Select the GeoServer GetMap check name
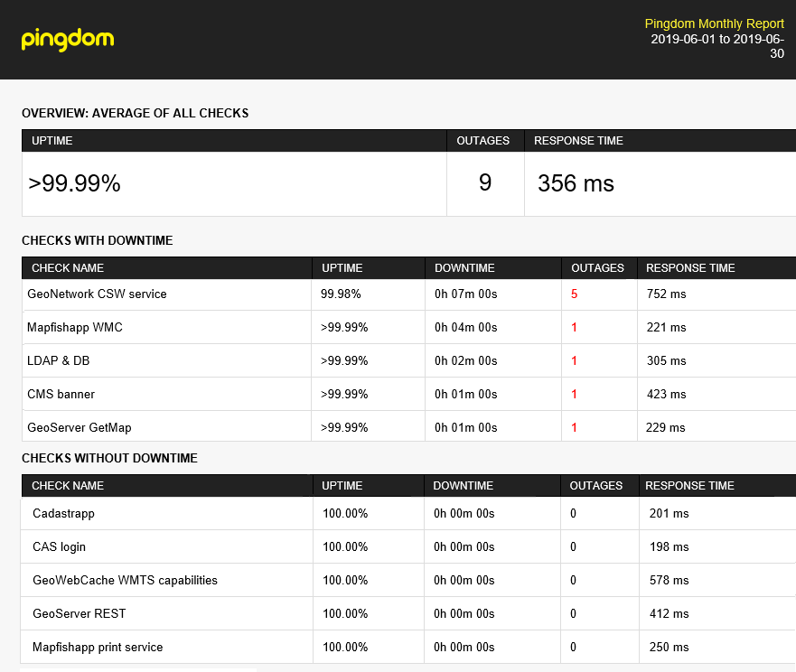 pyautogui.click(x=80, y=427)
